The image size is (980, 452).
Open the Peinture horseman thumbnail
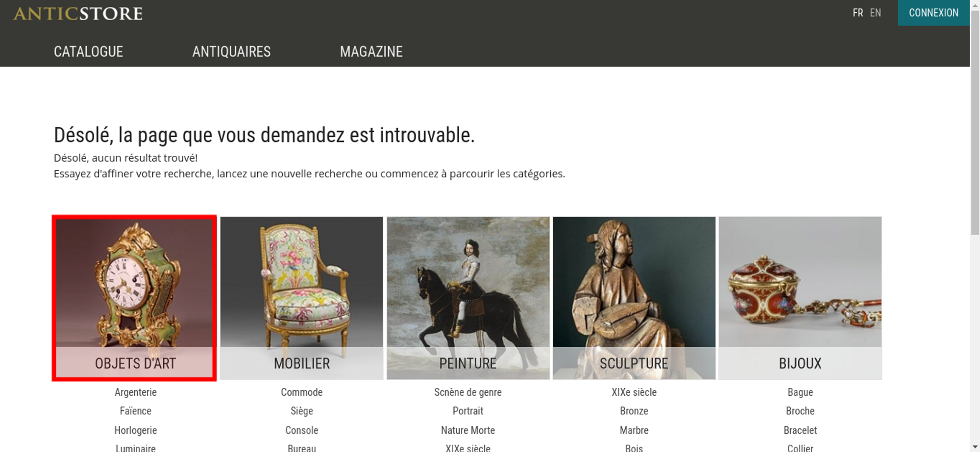(468, 298)
